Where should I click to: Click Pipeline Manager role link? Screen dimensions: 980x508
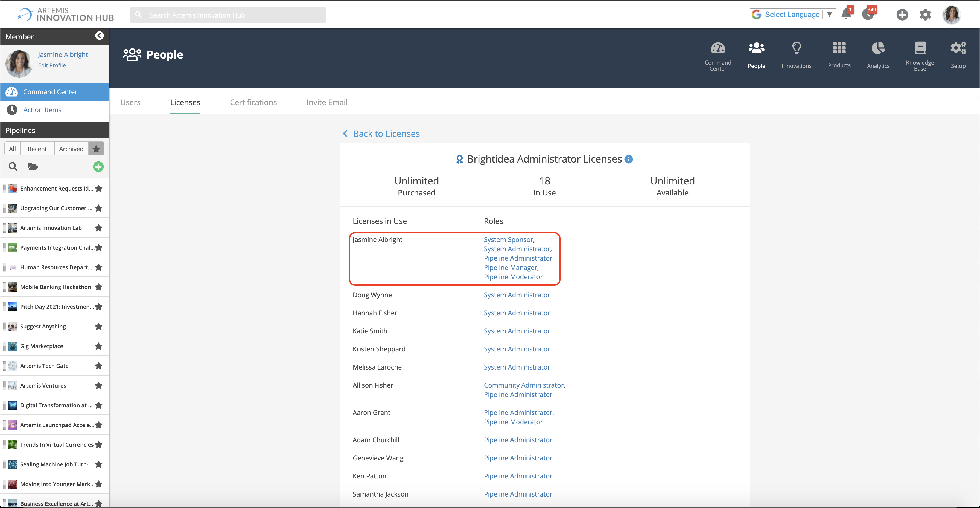510,267
